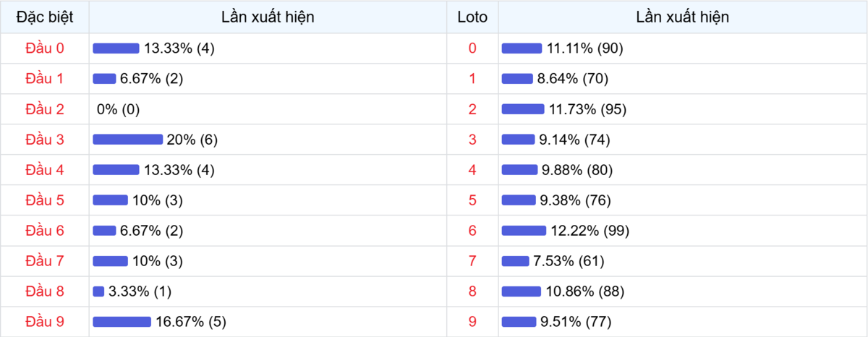This screenshot has width=868, height=337.
Task: Click the 'Đầu 2' label with 0%
Action: (45, 109)
